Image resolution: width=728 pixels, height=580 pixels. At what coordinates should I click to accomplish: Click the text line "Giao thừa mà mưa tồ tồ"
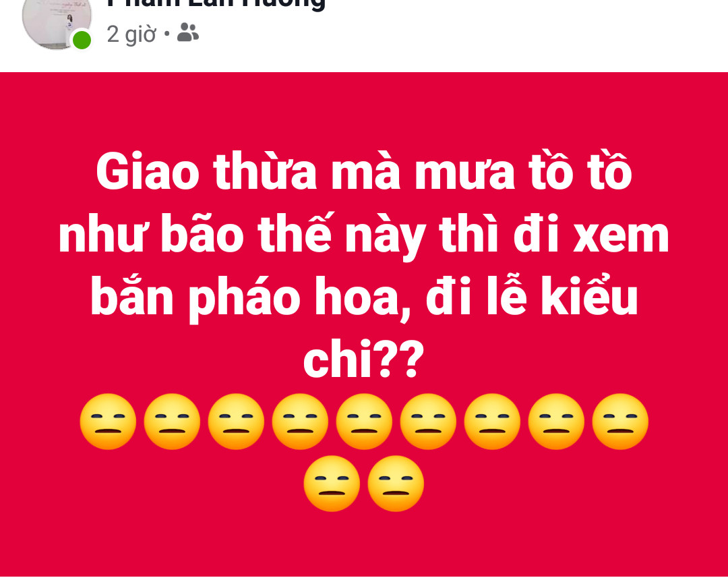click(x=364, y=172)
